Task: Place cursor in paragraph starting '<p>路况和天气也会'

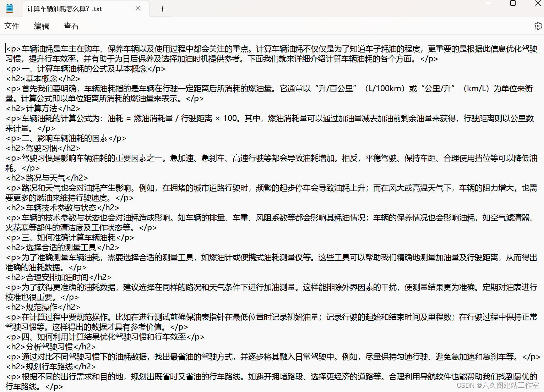Action: pos(272,193)
